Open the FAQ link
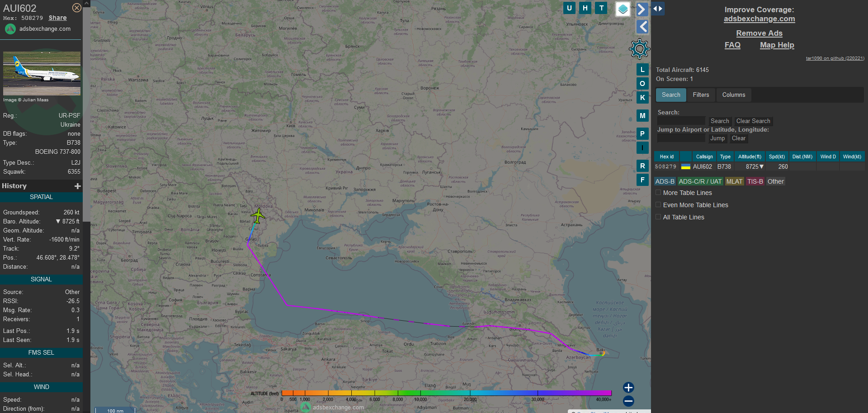The width and height of the screenshot is (868, 413). (732, 45)
